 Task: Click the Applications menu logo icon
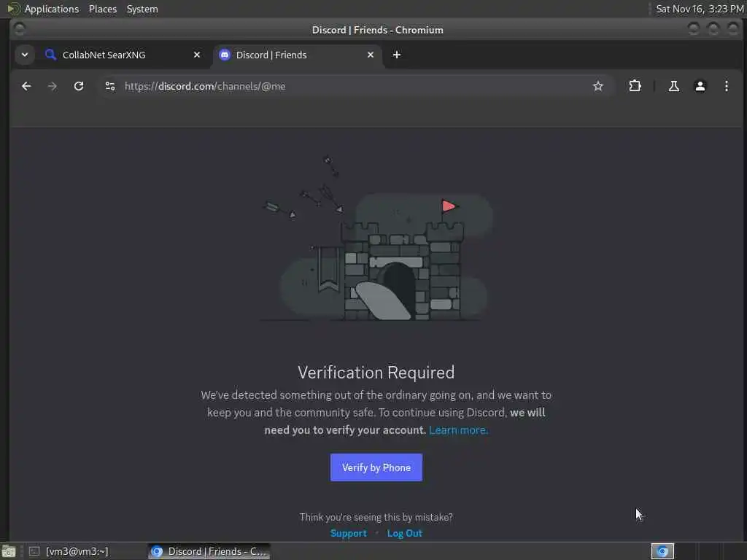(13, 9)
